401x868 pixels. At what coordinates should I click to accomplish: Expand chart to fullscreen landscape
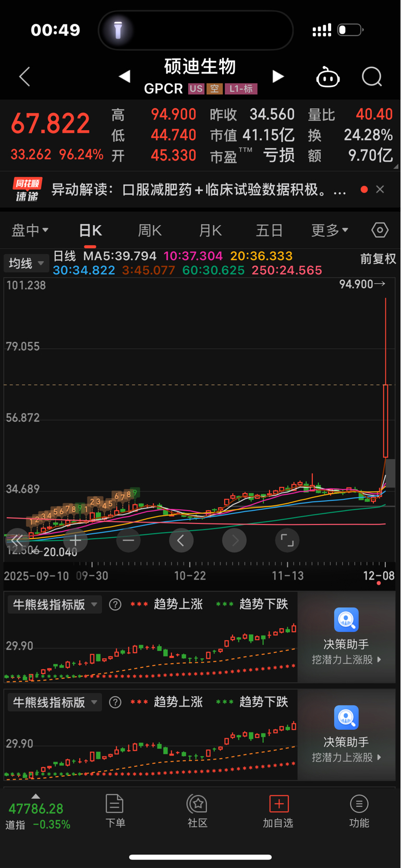[x=287, y=540]
